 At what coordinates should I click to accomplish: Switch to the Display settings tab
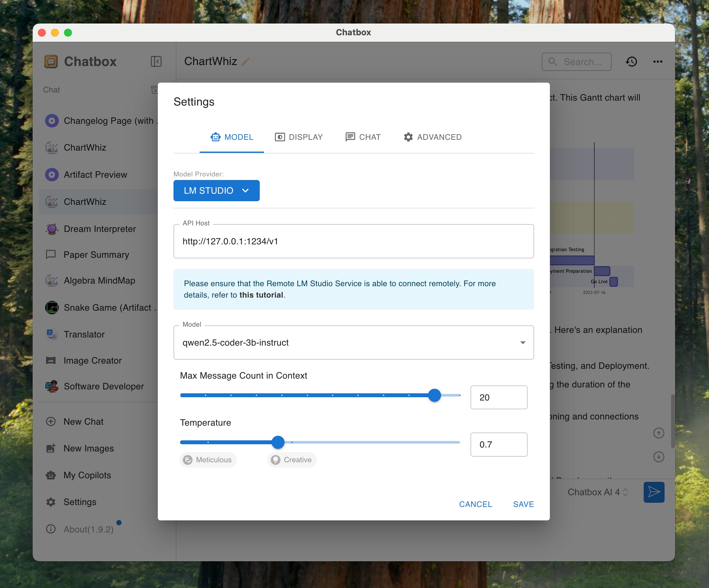(x=299, y=137)
